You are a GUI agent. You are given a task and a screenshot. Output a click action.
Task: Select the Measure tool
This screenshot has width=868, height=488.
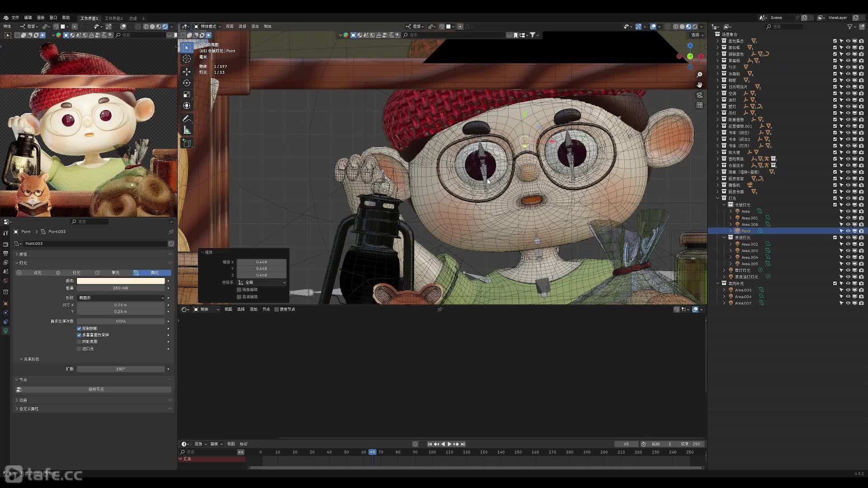pyautogui.click(x=186, y=130)
